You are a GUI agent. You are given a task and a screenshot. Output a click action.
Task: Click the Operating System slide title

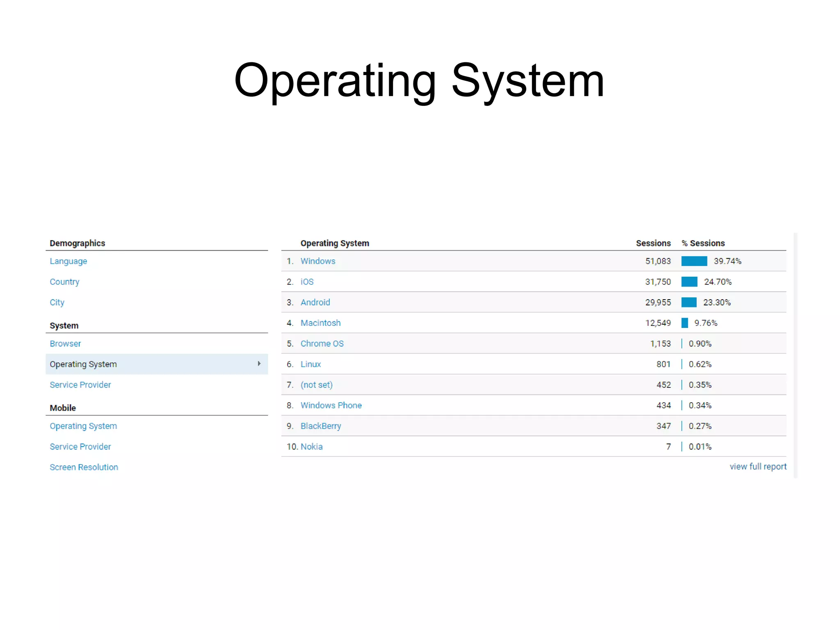pos(419,81)
